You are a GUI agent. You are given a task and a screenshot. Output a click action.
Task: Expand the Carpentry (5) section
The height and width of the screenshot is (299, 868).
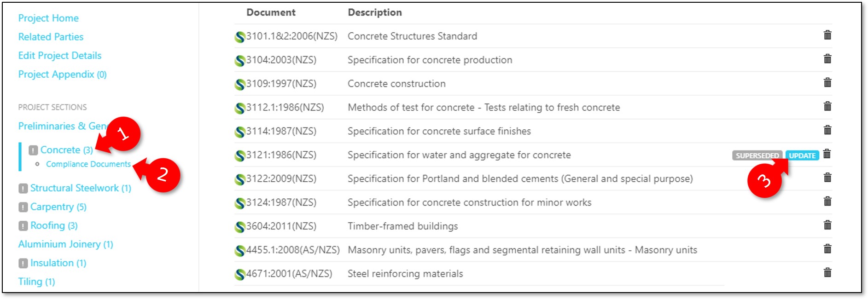click(x=58, y=207)
